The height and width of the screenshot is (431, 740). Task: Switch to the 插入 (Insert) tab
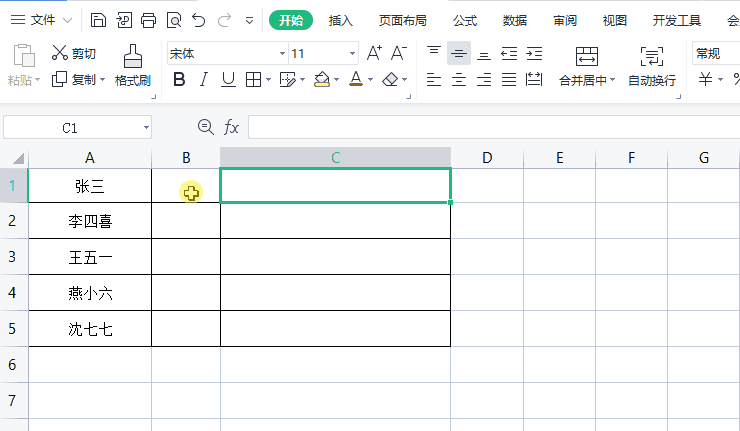tap(340, 20)
